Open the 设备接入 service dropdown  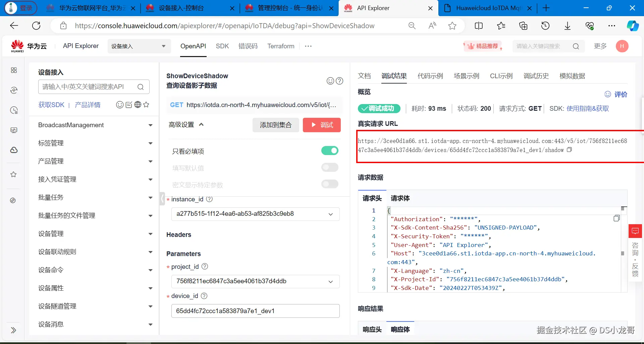click(139, 46)
